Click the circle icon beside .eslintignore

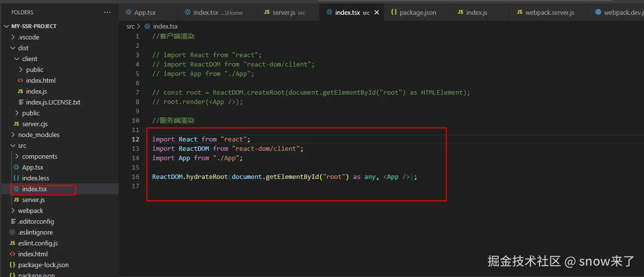(12, 232)
